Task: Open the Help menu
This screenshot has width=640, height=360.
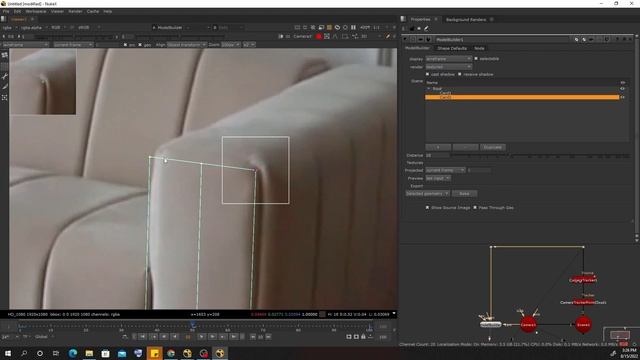Action: click(107, 11)
